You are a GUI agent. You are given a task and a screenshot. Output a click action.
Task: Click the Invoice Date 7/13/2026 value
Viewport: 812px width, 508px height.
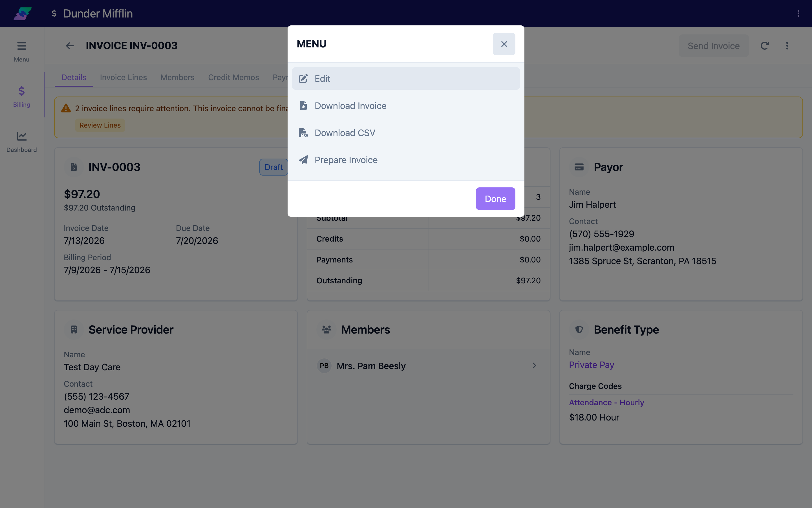tap(84, 240)
